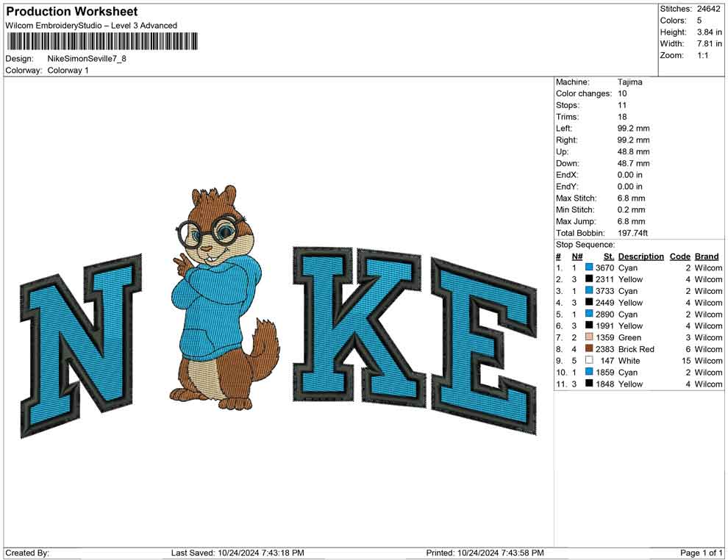This screenshot has width=728, height=560.
Task: Click the Down value '48.7 mm'
Action: coord(633,163)
